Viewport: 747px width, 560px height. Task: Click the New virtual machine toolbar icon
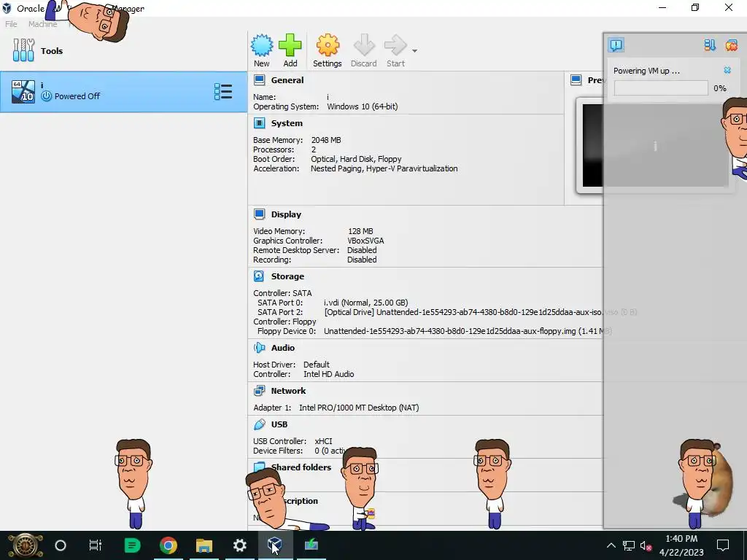coord(262,46)
